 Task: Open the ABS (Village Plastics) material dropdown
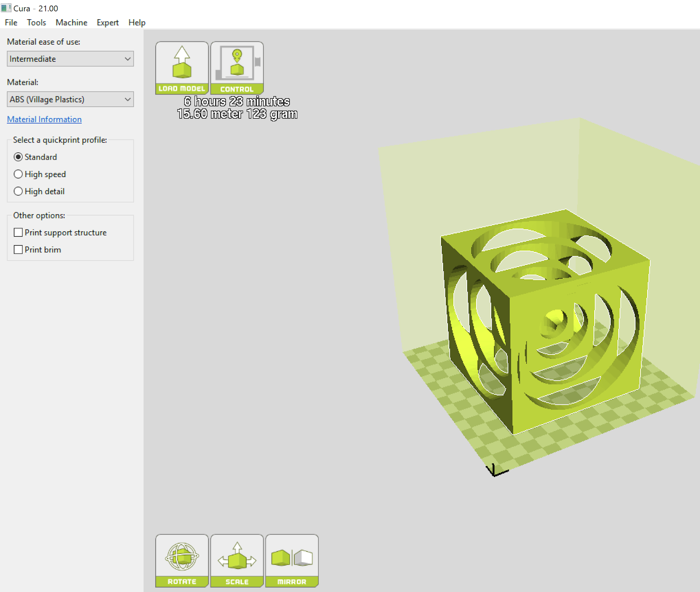click(x=70, y=99)
